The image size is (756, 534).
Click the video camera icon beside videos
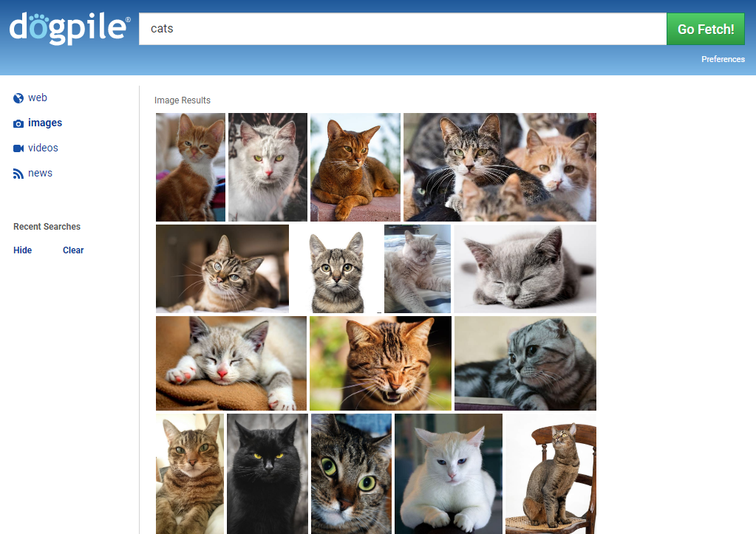(17, 148)
